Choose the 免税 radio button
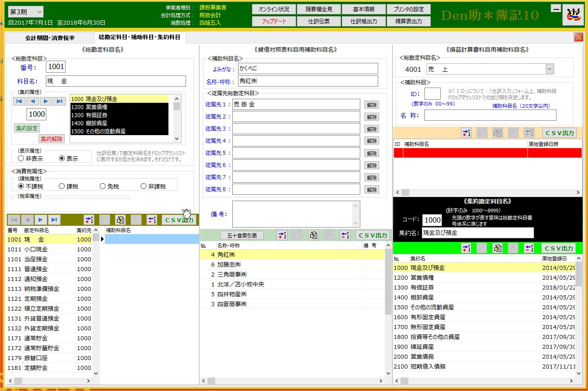This screenshot has height=391, width=588. (x=103, y=186)
